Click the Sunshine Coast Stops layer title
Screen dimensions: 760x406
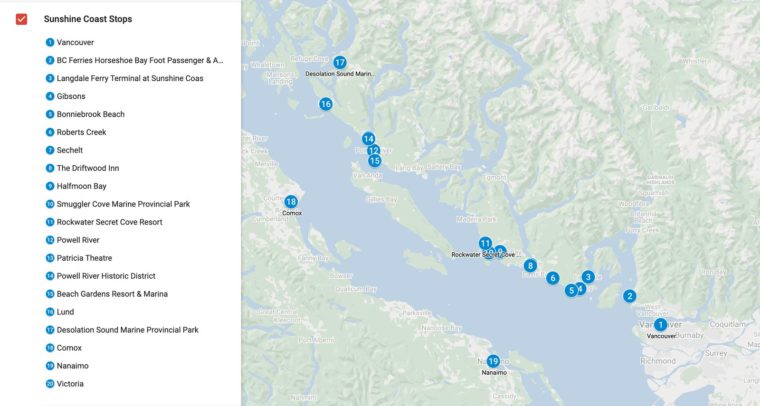tap(88, 19)
